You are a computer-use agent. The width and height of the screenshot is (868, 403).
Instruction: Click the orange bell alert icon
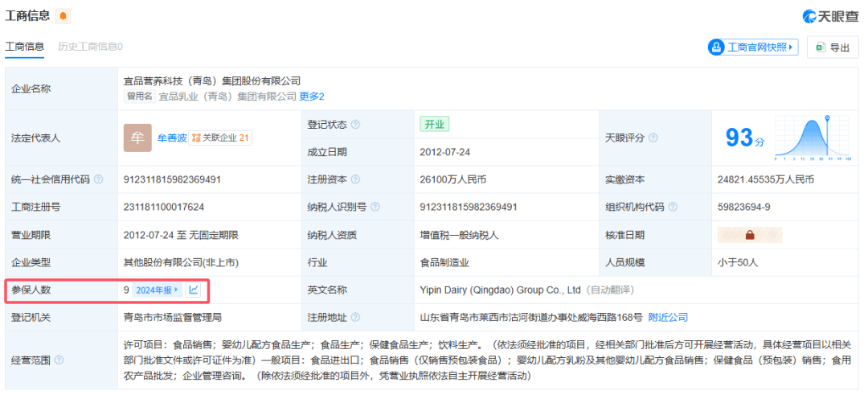tap(63, 16)
